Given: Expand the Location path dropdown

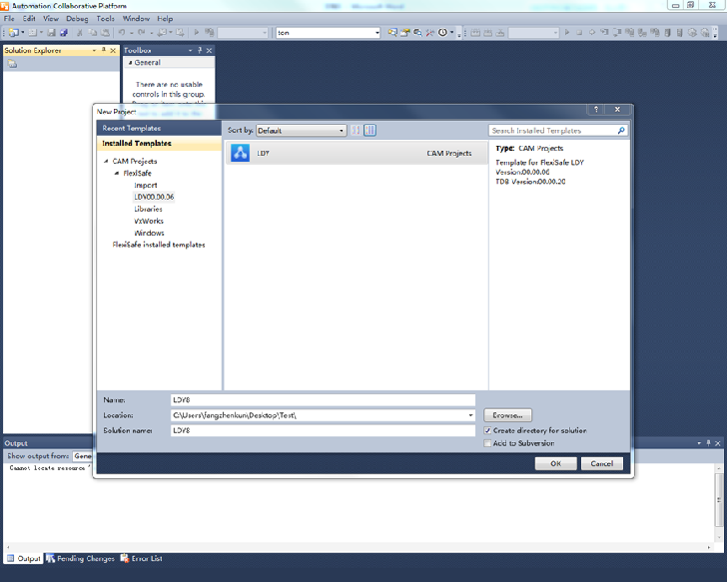Looking at the screenshot, I should (470, 414).
